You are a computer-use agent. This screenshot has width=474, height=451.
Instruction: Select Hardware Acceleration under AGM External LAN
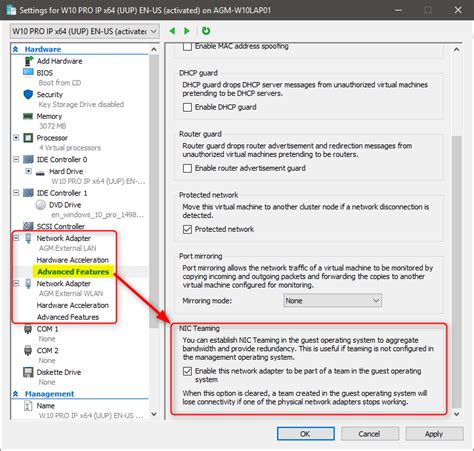click(x=73, y=260)
